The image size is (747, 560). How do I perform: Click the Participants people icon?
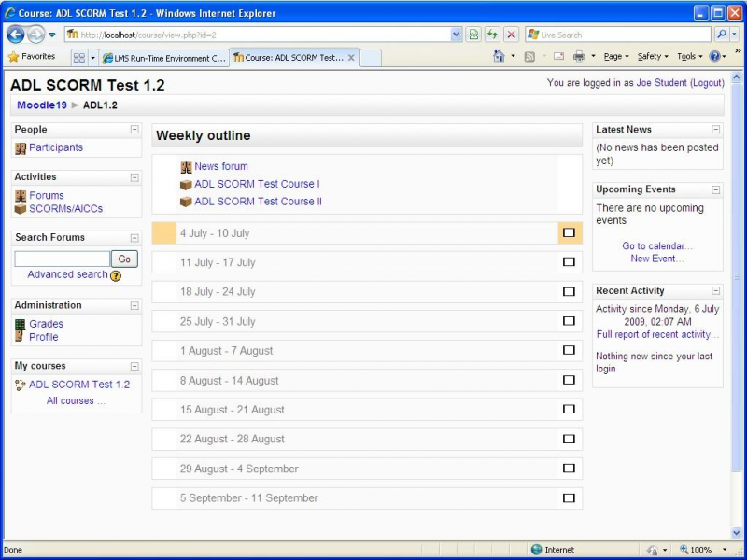tap(21, 148)
